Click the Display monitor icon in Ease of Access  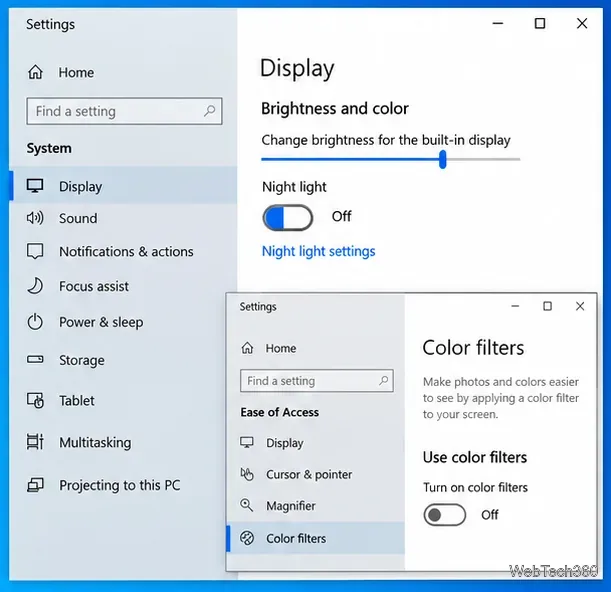[x=247, y=442]
